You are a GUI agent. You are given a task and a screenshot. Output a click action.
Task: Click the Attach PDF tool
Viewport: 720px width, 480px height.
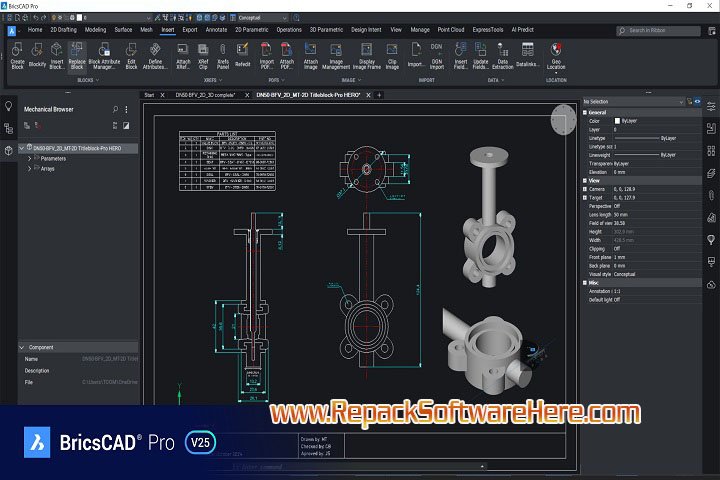pyautogui.click(x=287, y=56)
